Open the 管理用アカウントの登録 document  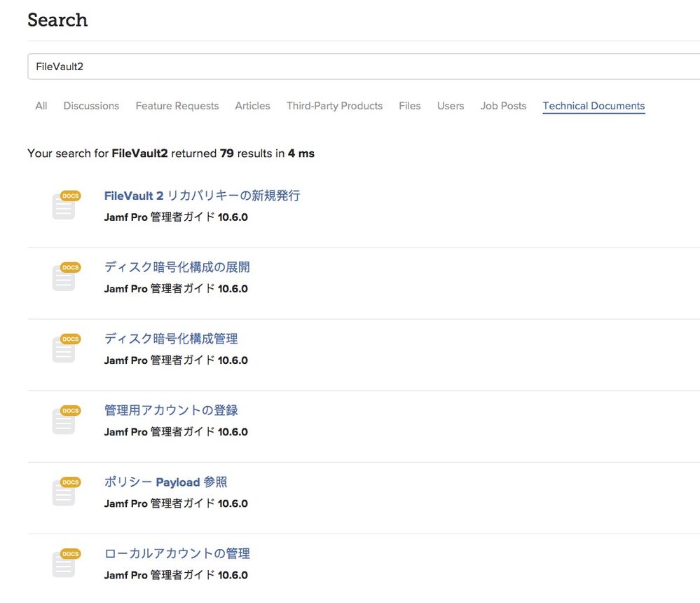click(x=171, y=410)
